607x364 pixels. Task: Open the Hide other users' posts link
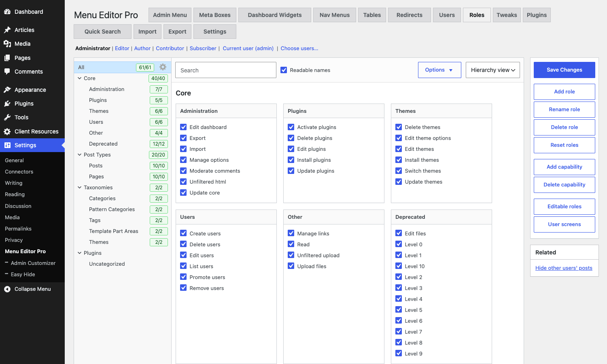coord(564,268)
